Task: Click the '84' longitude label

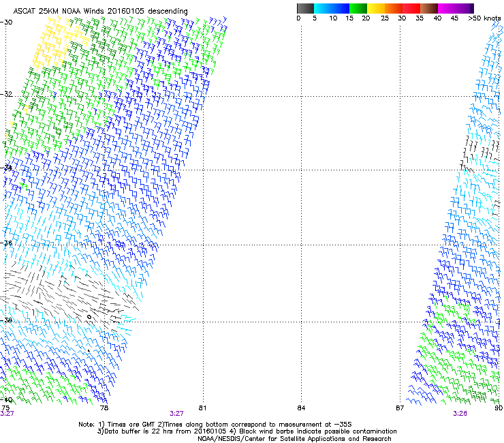Action: [x=301, y=408]
